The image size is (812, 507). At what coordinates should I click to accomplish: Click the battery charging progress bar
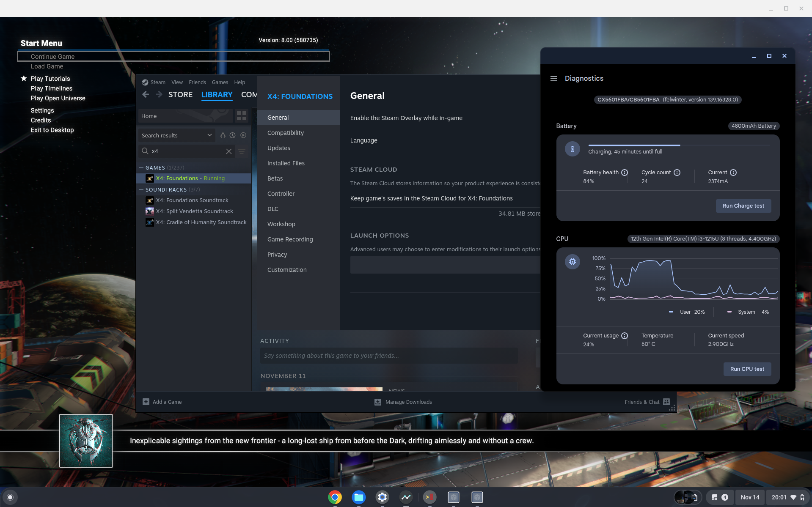[679, 145]
